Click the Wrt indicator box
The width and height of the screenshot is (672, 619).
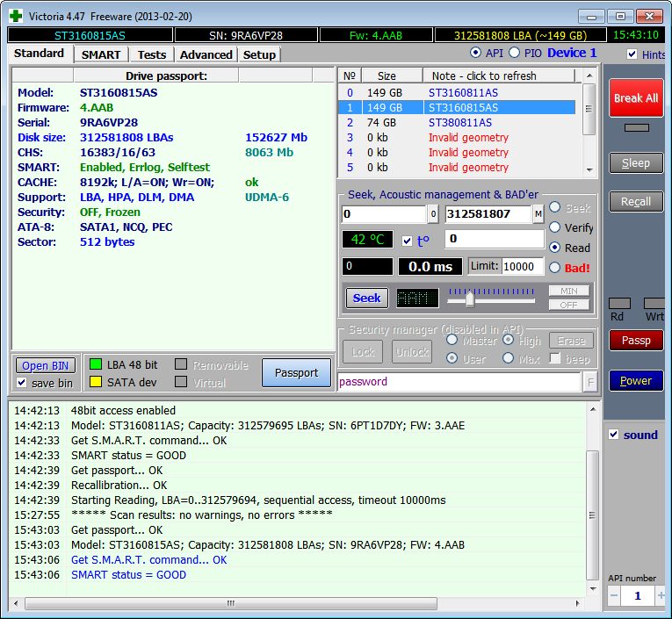[654, 303]
